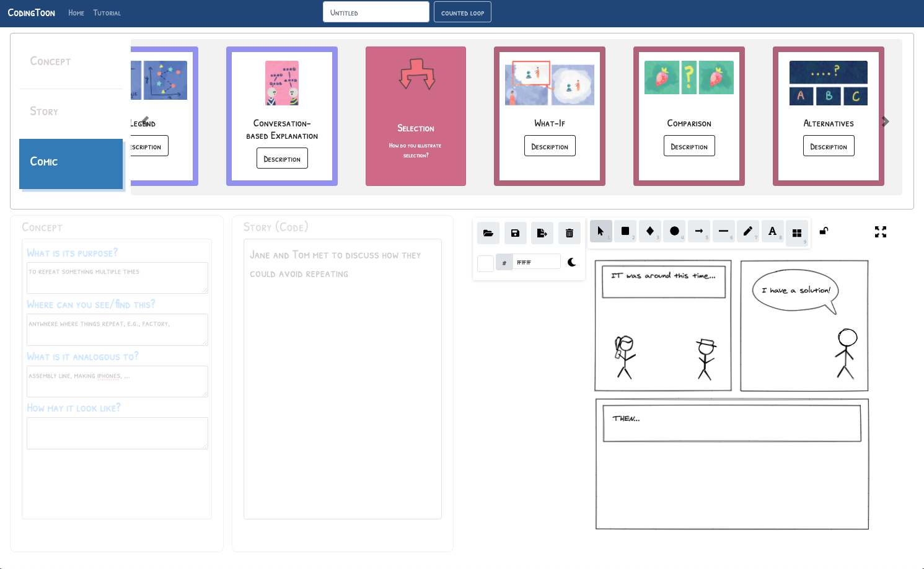This screenshot has height=569, width=924.
Task: Select the rectangle shape tool
Action: pyautogui.click(x=625, y=231)
